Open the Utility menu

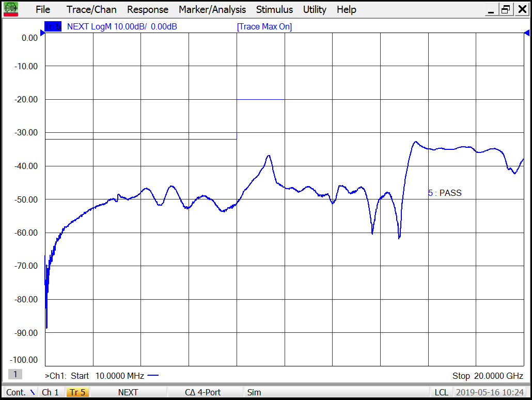click(x=315, y=9)
